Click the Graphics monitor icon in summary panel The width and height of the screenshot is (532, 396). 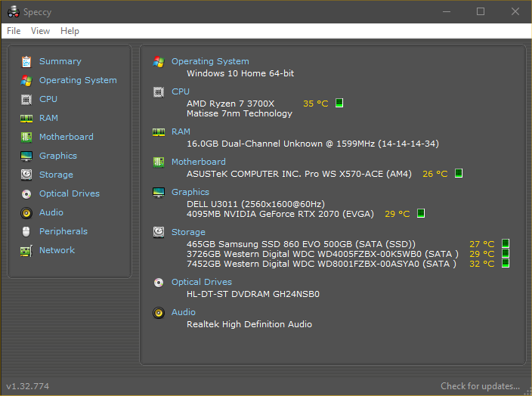(159, 193)
